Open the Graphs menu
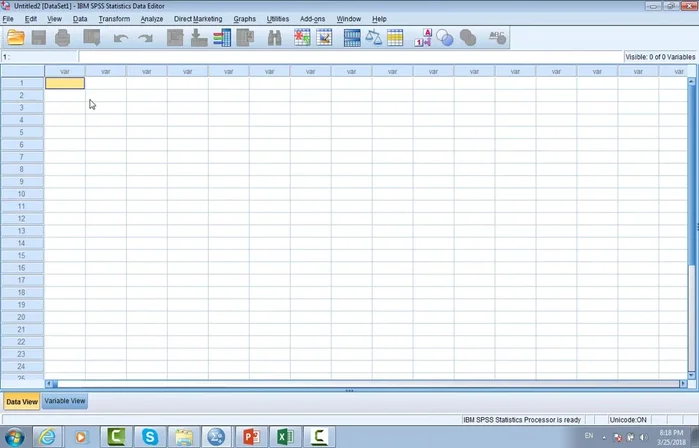The height and width of the screenshot is (448, 699). [245, 19]
